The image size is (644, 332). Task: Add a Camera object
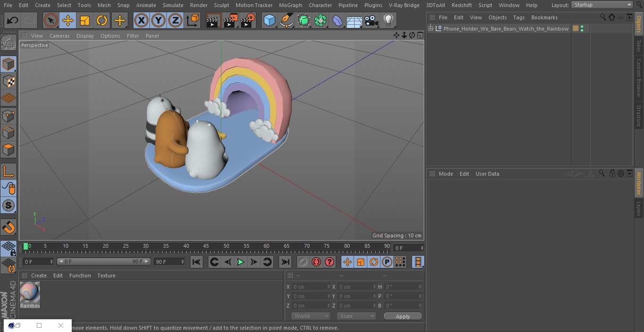[x=372, y=21]
